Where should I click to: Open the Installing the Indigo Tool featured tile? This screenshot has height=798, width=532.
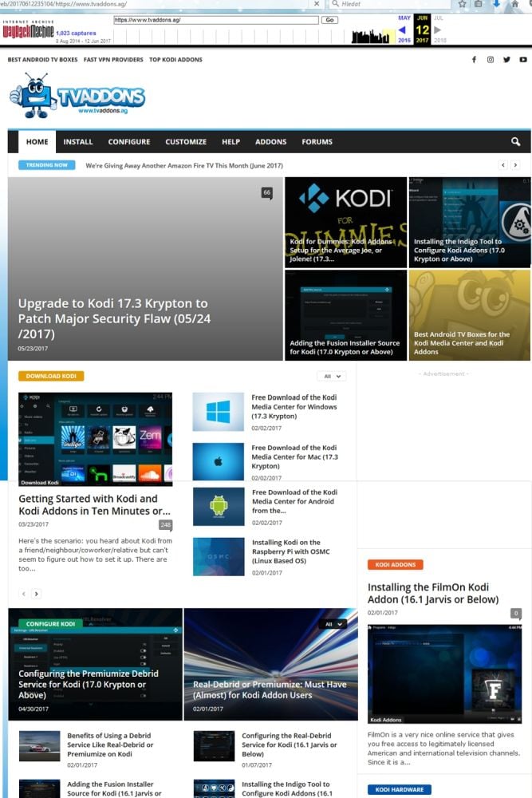470,223
